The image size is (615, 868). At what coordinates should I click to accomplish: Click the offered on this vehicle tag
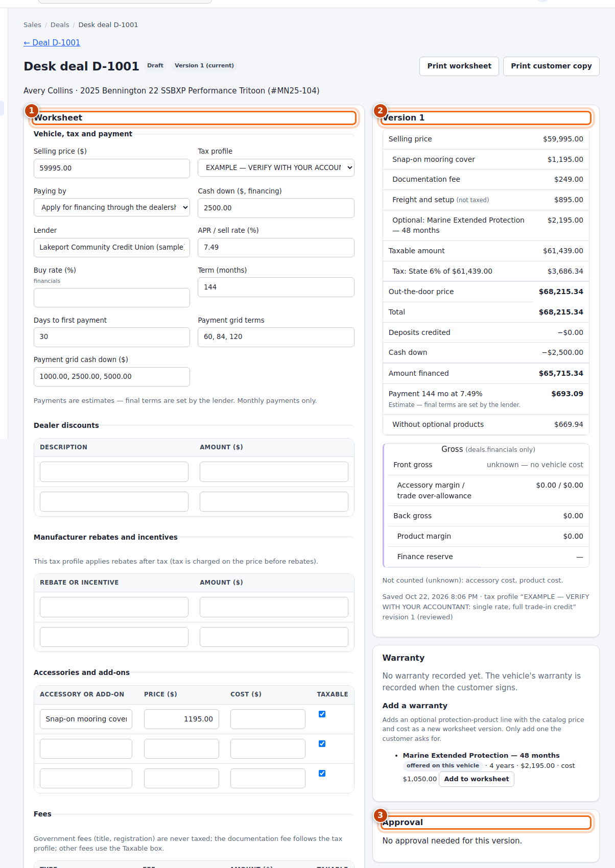tap(443, 766)
